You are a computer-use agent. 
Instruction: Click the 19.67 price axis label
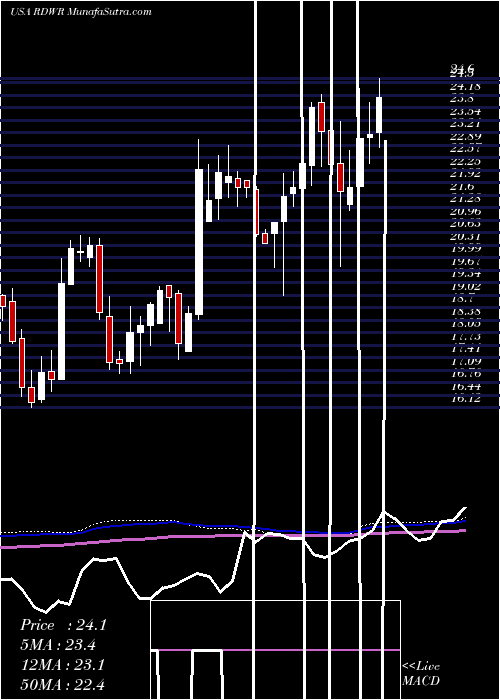(x=465, y=262)
